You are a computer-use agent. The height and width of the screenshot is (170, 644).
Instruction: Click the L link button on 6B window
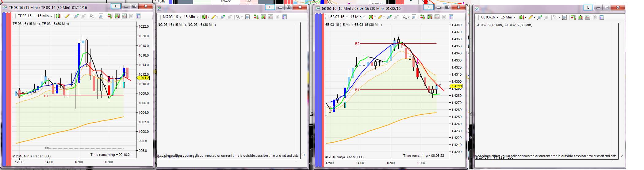coord(428,7)
